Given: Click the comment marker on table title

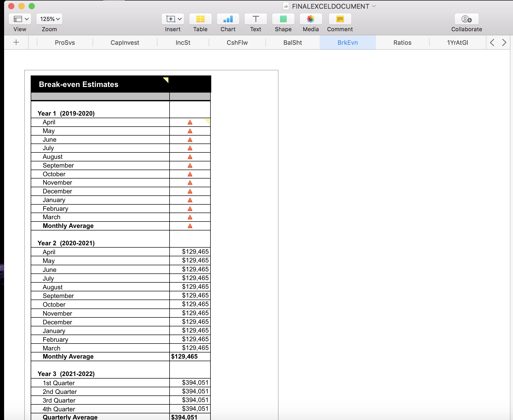Looking at the screenshot, I should pyautogui.click(x=166, y=80).
